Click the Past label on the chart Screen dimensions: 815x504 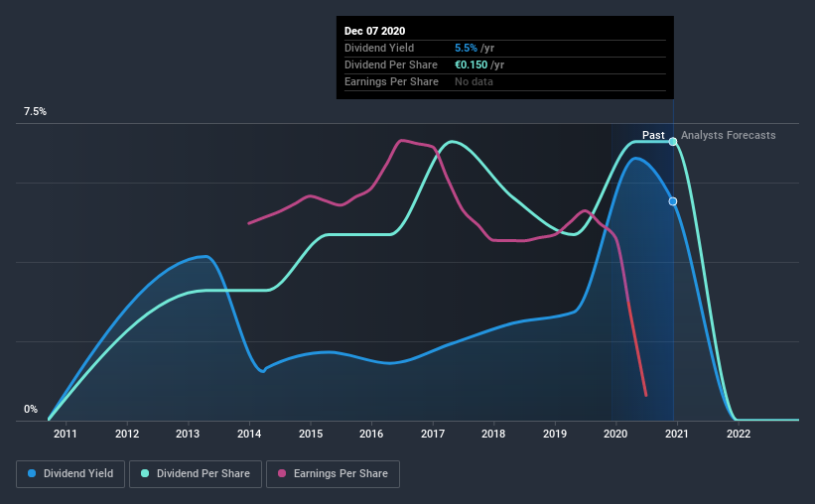(653, 135)
